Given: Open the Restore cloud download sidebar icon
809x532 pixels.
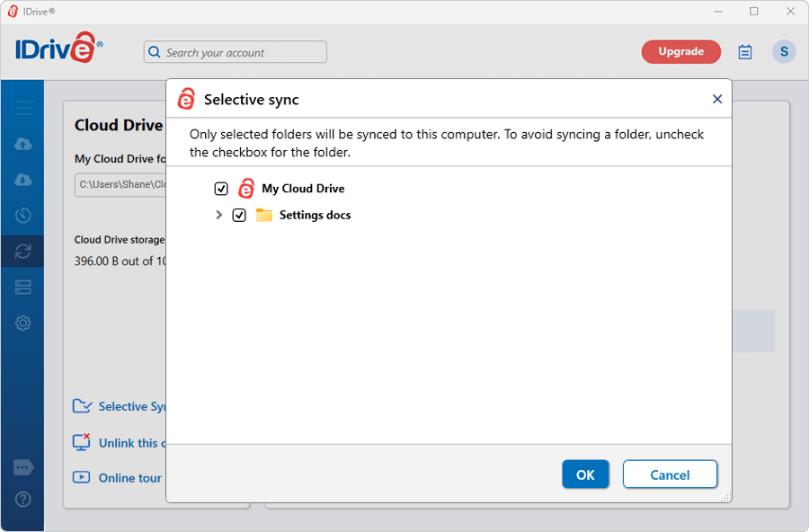Looking at the screenshot, I should tap(23, 180).
